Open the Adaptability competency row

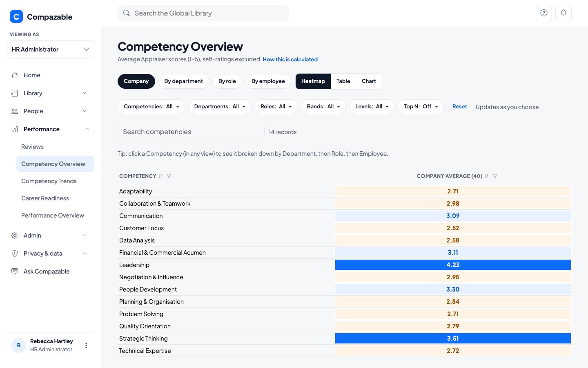pyautogui.click(x=344, y=191)
